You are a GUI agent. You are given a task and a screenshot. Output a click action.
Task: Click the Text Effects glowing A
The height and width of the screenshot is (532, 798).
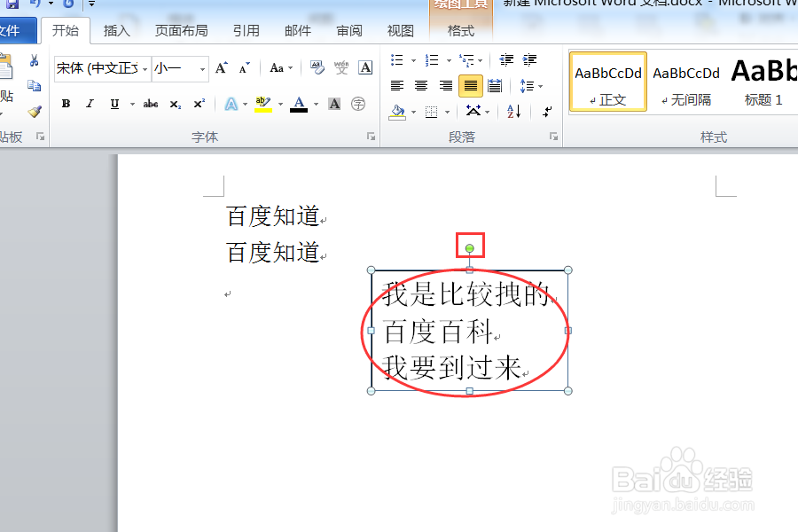pos(231,104)
